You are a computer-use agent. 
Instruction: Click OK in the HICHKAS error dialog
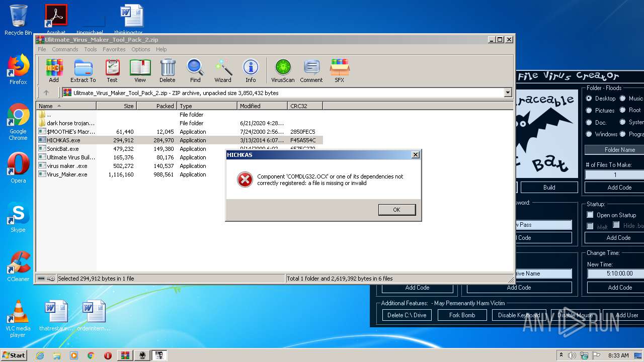pos(397,210)
